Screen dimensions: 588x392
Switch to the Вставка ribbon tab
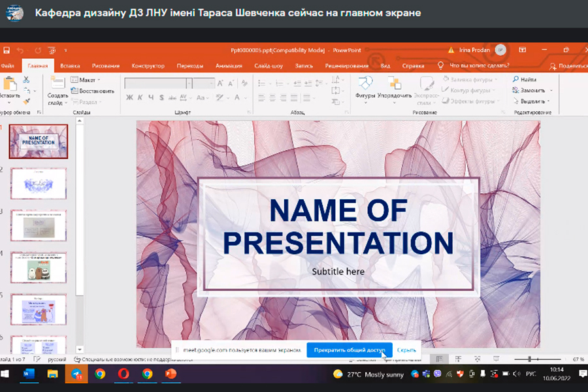click(70, 66)
